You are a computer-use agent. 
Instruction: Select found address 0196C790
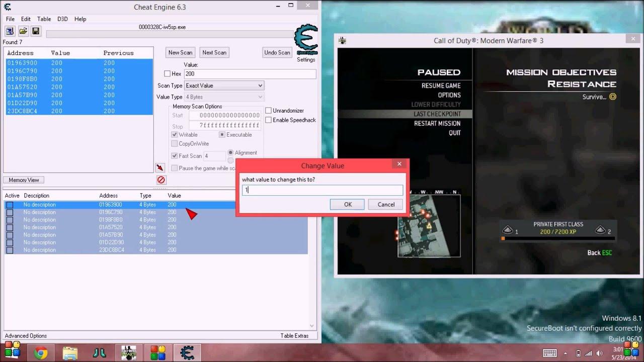pyautogui.click(x=79, y=71)
